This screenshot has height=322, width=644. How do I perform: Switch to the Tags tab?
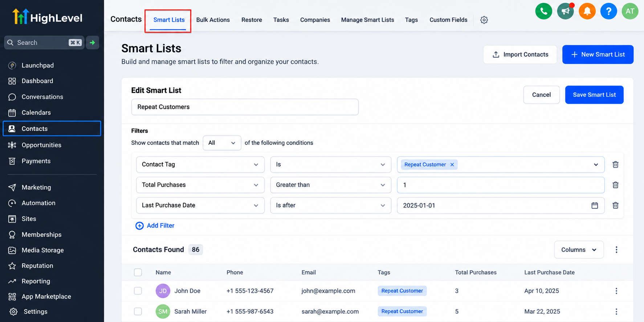pos(411,20)
